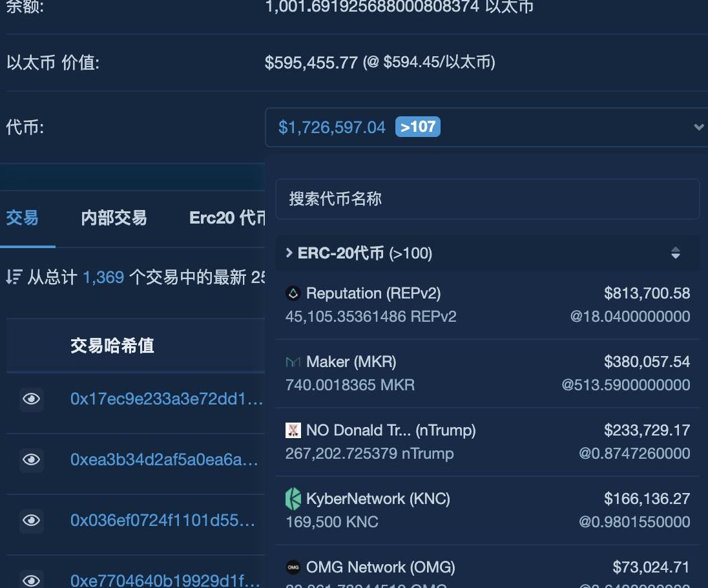The height and width of the screenshot is (588, 708).
Task: Click the @0.8747260000 price text
Action: tap(634, 454)
